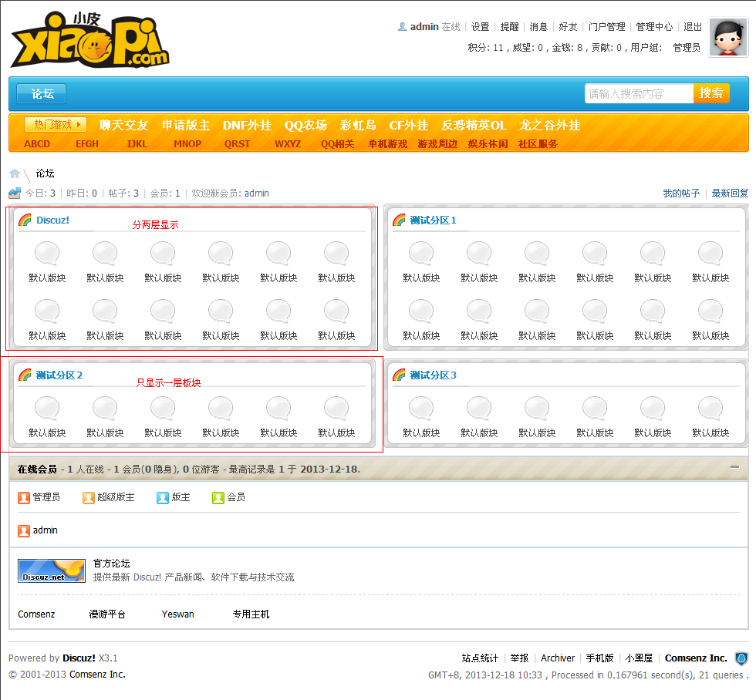
Task: Click the XiaoPi.com site logo
Action: point(89,40)
